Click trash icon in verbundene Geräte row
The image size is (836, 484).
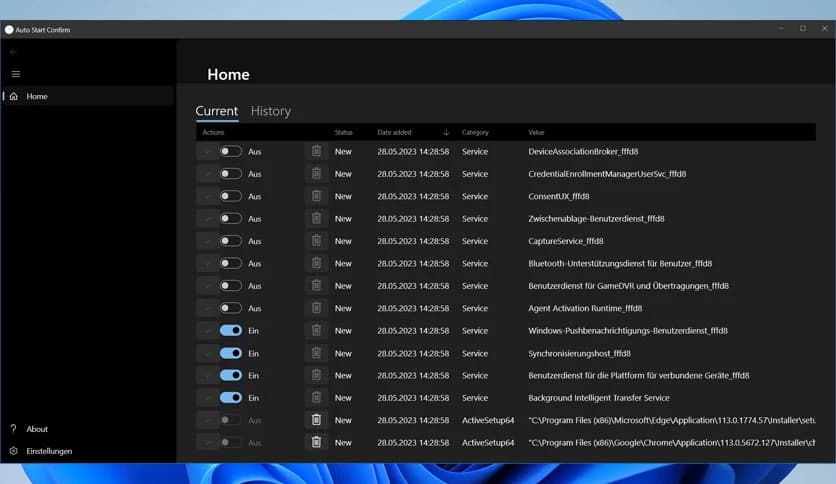(x=316, y=375)
